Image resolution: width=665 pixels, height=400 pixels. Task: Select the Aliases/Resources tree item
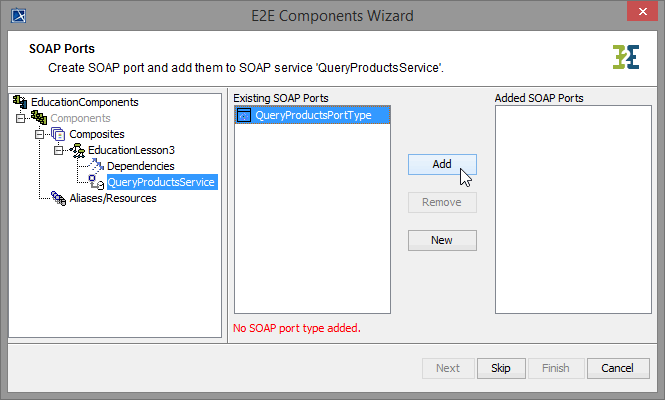pyautogui.click(x=113, y=198)
